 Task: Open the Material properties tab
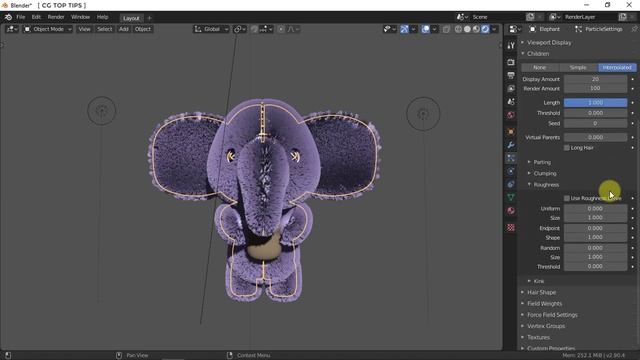tap(511, 211)
